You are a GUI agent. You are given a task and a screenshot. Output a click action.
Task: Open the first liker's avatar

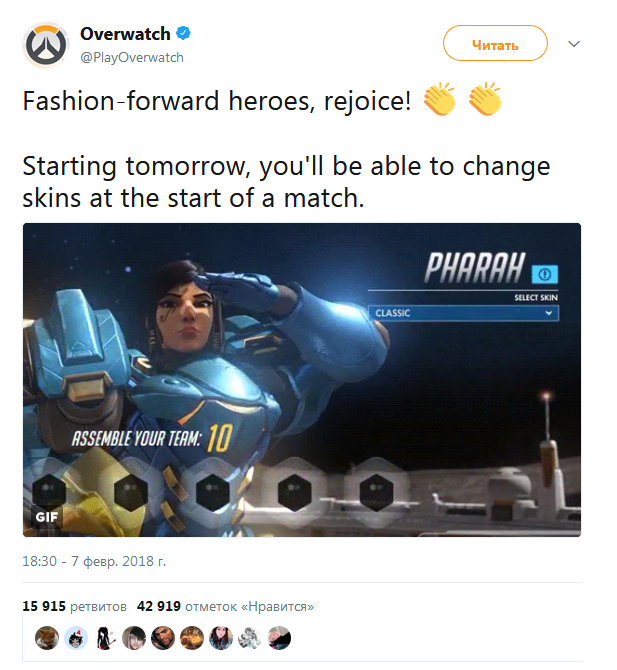tap(47, 638)
